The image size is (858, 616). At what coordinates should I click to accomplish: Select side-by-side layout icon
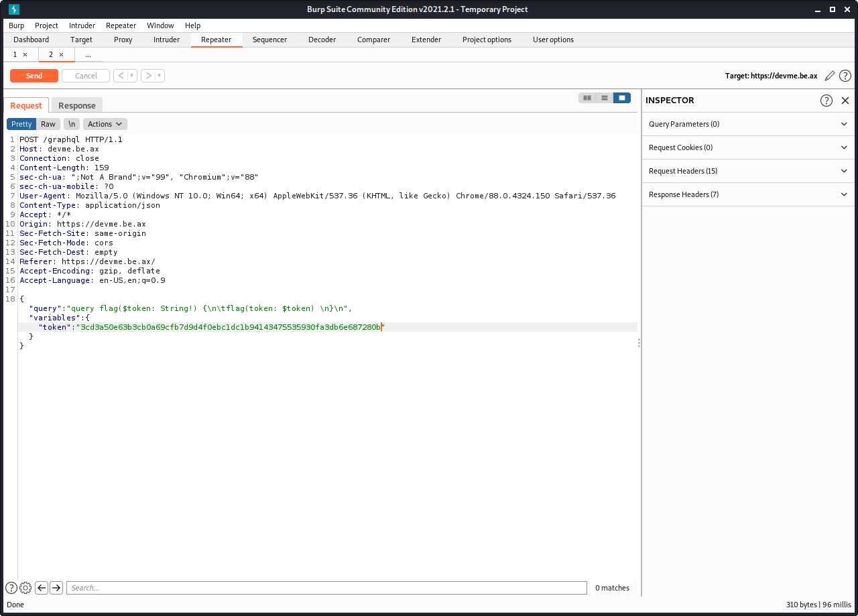coord(587,98)
